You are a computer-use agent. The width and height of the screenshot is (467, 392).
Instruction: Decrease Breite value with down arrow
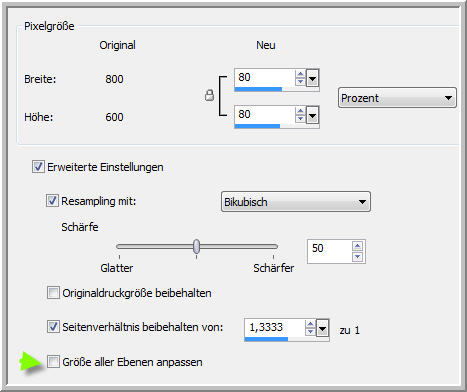pos(300,82)
